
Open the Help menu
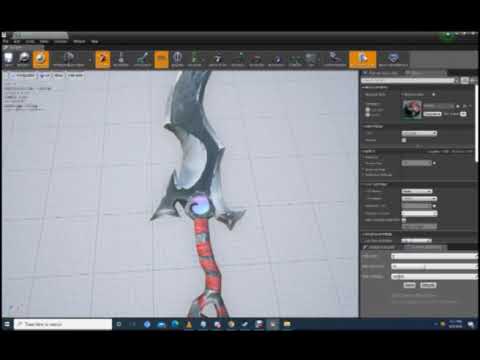coord(95,42)
